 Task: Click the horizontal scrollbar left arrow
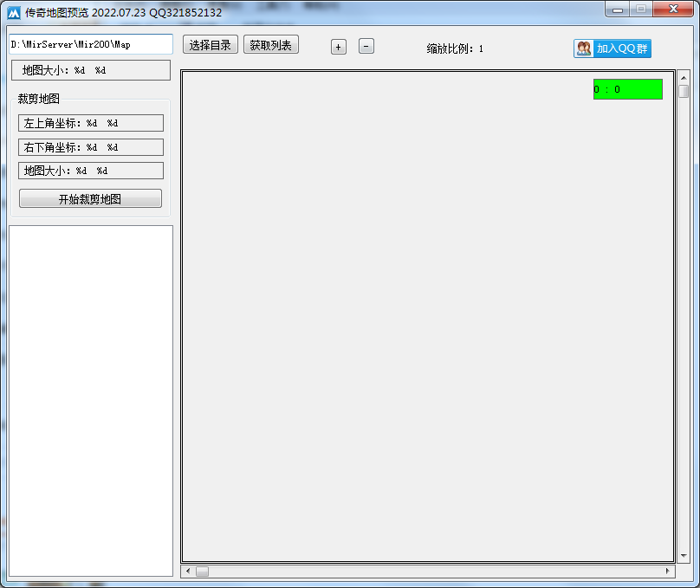[x=188, y=571]
